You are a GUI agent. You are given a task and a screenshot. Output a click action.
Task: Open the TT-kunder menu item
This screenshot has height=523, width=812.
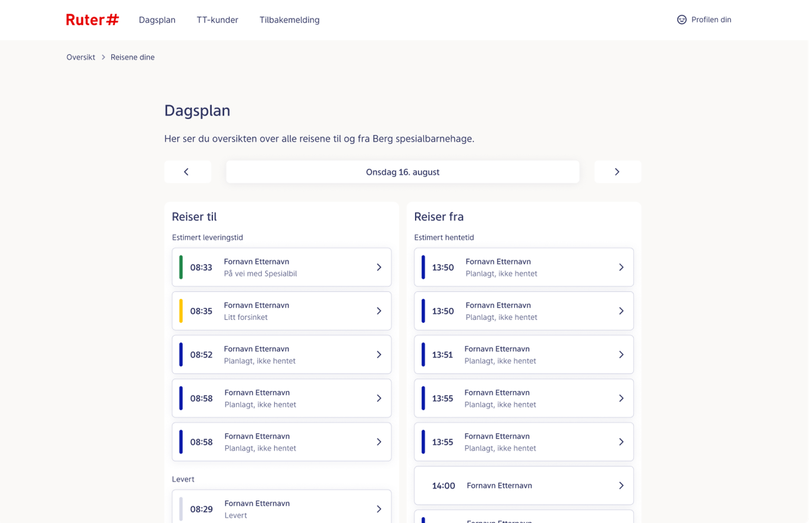point(217,20)
